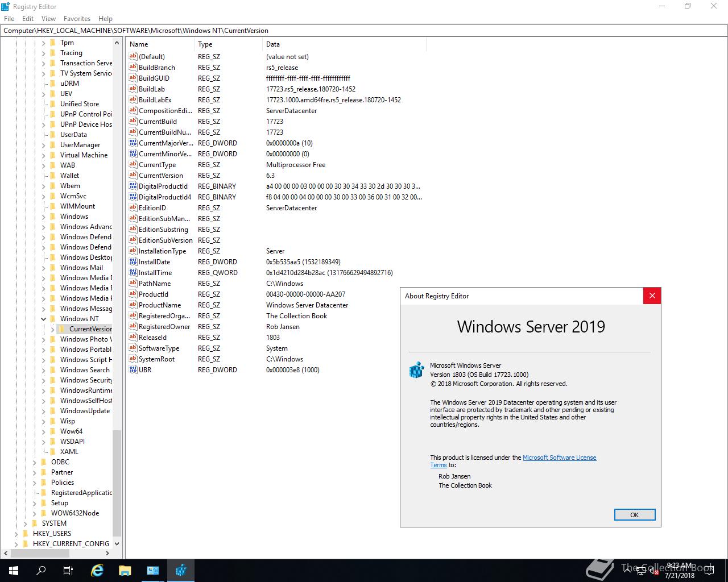This screenshot has height=582, width=728.
Task: Expand the WindowsUpdate key node
Action: [x=43, y=411]
